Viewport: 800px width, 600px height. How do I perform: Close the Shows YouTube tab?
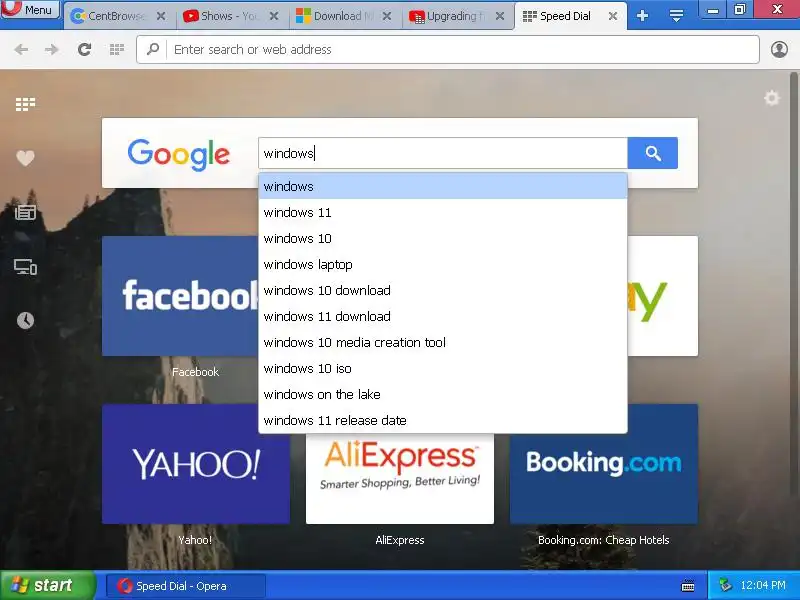click(274, 16)
